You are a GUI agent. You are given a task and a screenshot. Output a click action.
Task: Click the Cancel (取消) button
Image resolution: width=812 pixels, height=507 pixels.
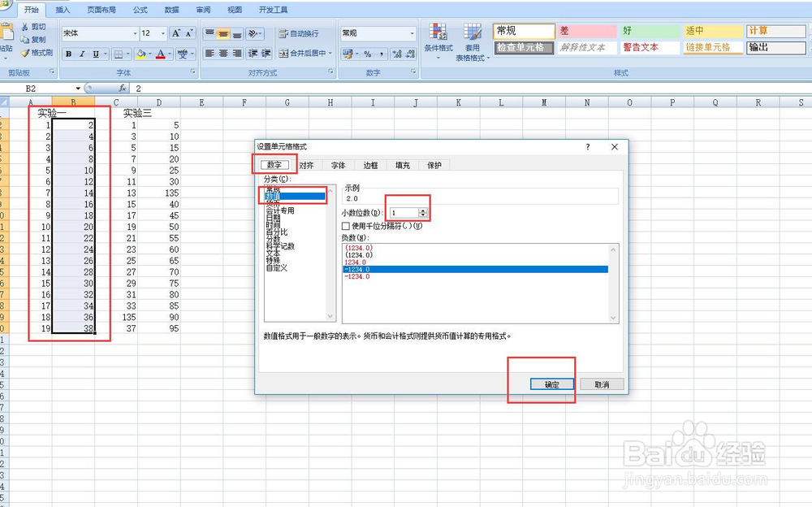602,384
